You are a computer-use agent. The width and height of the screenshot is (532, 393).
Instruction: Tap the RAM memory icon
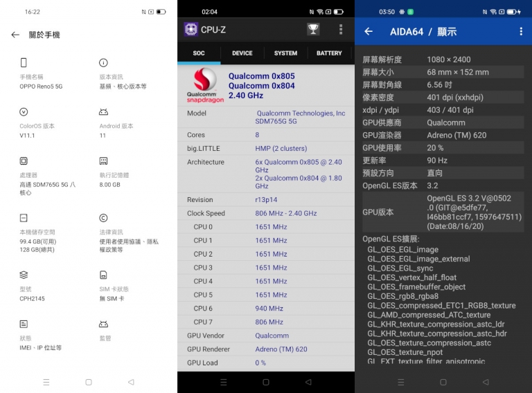click(x=103, y=161)
